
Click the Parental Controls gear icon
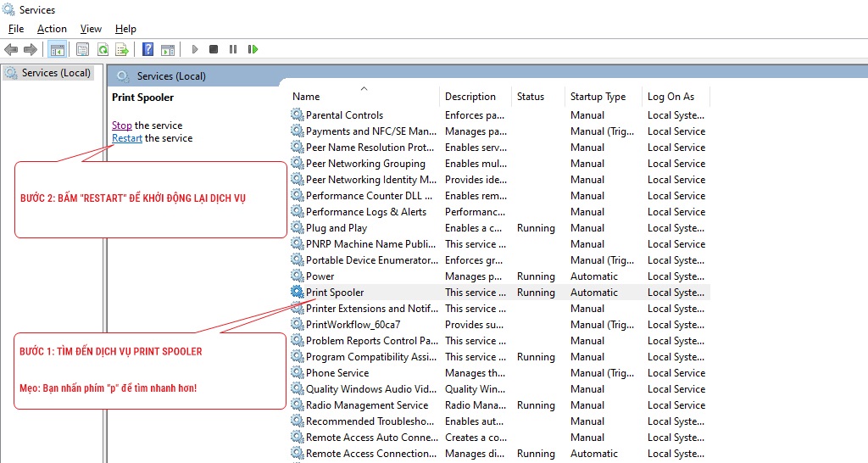click(x=298, y=114)
